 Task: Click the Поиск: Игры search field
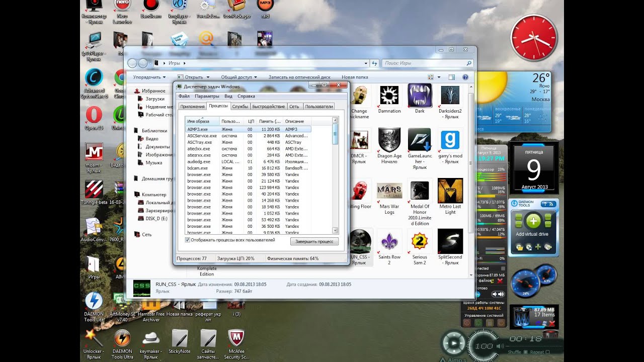click(427, 63)
